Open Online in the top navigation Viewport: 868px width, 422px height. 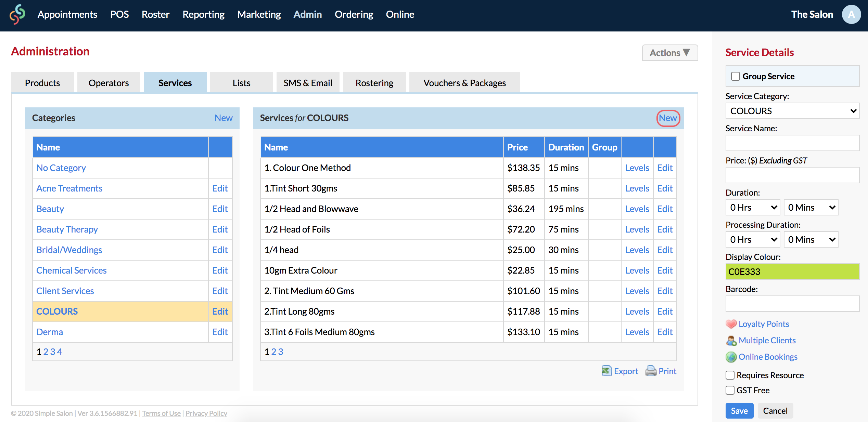400,14
